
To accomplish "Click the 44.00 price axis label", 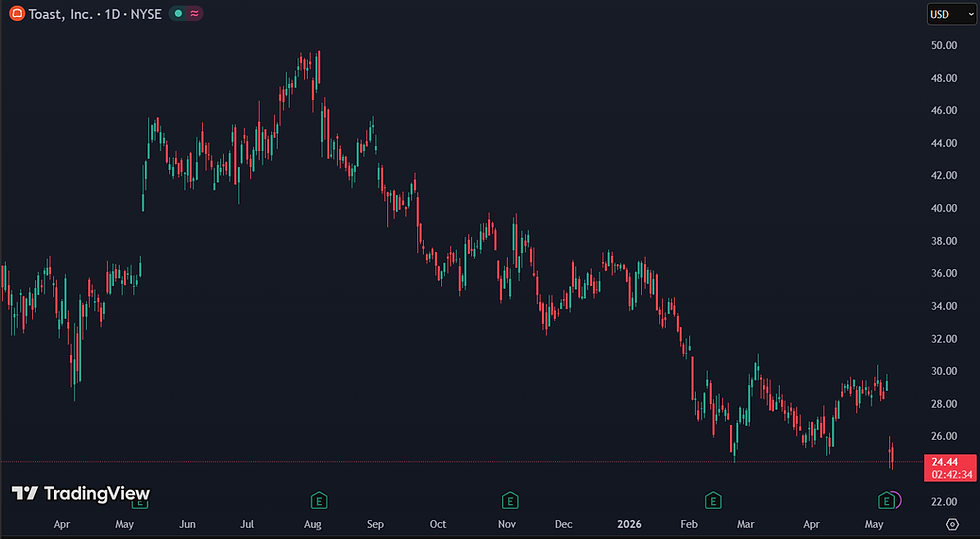I will [944, 143].
